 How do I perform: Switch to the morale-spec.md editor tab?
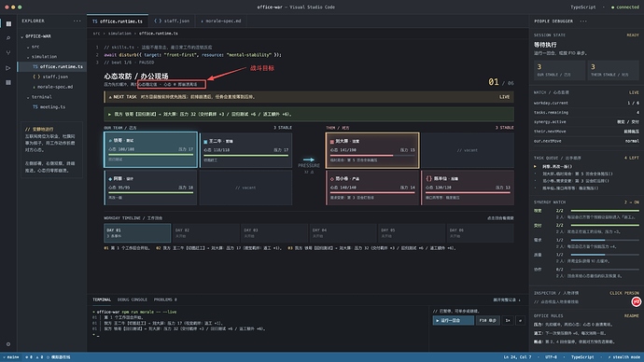(x=221, y=21)
